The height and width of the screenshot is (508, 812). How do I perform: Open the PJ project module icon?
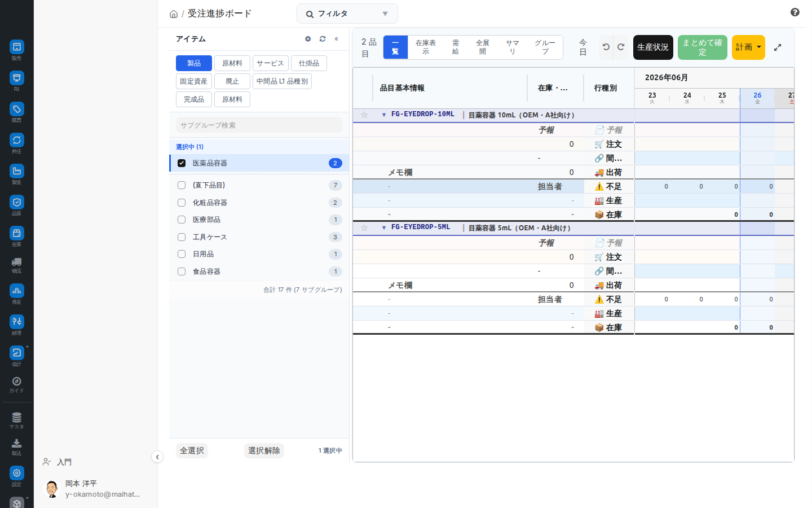(x=17, y=78)
